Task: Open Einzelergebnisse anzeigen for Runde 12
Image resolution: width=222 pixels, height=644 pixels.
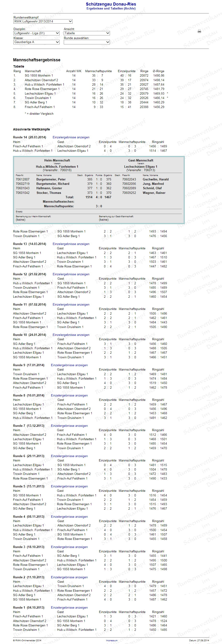Action: tap(71, 274)
